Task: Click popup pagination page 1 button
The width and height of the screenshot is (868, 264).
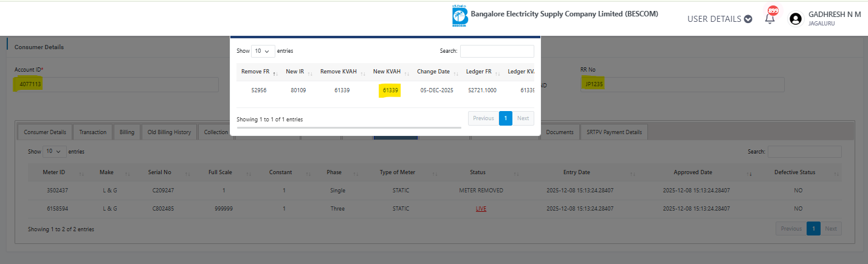Action: point(505,118)
